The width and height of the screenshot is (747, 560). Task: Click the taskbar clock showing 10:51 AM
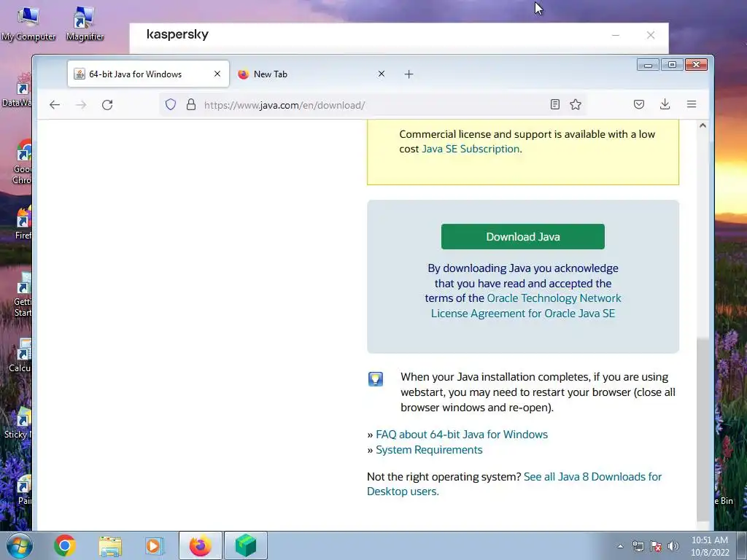(709, 545)
